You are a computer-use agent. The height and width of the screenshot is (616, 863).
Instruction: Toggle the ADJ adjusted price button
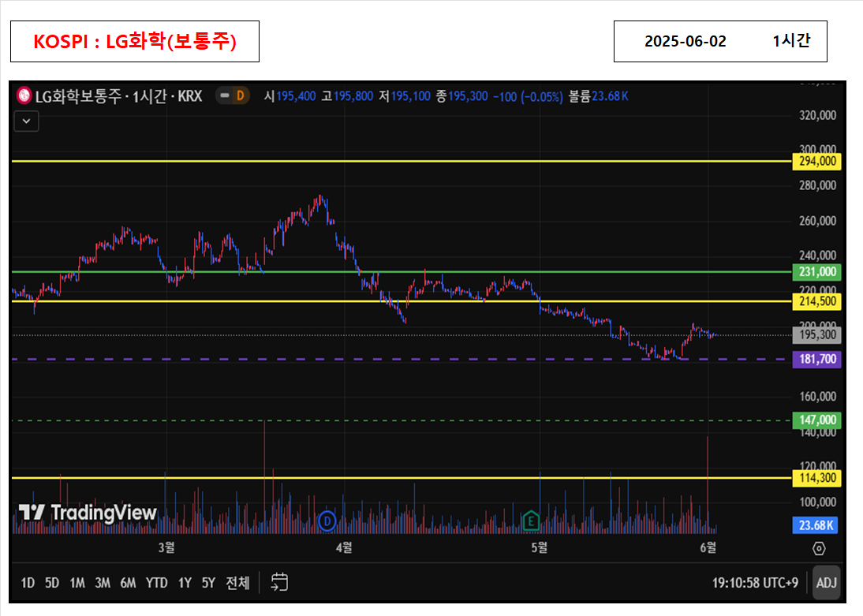point(826,582)
